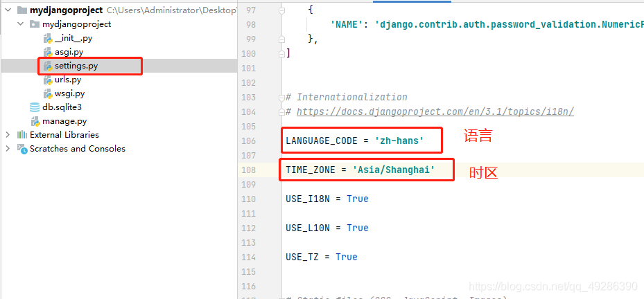This screenshot has width=644, height=299.
Task: Click line number 110 in gutter
Action: click(x=248, y=199)
